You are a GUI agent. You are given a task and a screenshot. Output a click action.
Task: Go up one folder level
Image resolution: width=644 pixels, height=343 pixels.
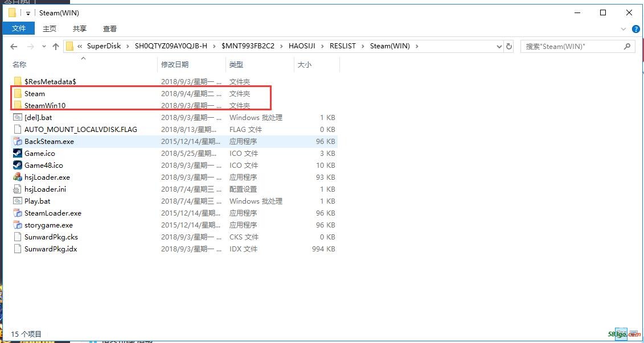coord(56,47)
